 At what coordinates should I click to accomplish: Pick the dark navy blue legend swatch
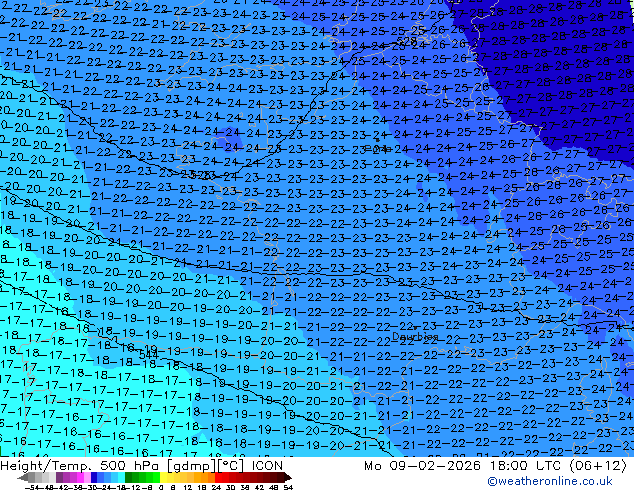click(x=94, y=477)
